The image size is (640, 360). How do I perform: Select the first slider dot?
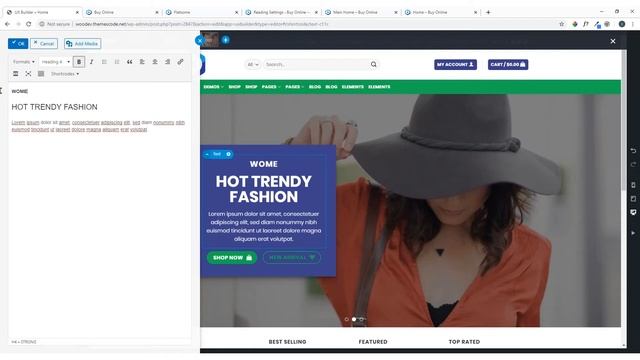(x=347, y=319)
